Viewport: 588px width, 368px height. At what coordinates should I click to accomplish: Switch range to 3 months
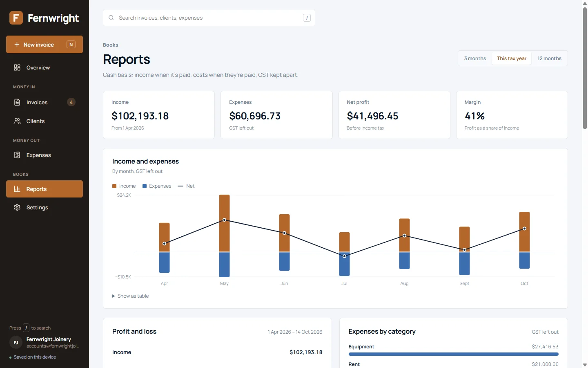coord(475,58)
